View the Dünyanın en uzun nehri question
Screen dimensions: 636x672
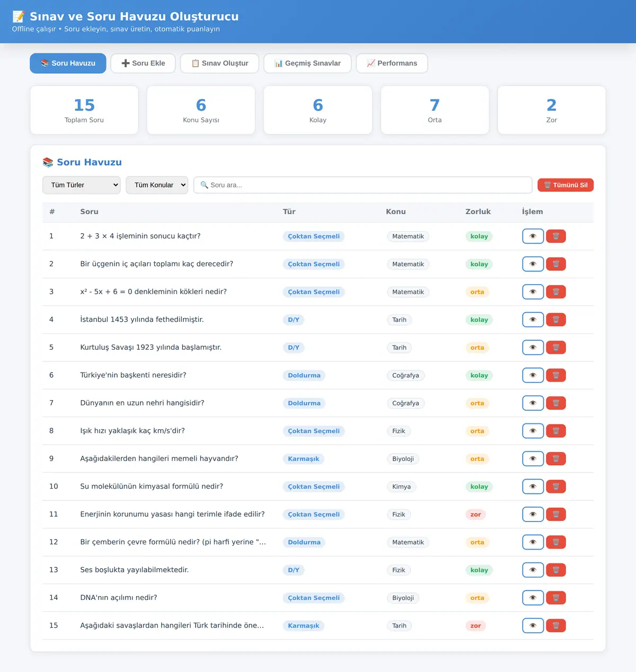533,403
